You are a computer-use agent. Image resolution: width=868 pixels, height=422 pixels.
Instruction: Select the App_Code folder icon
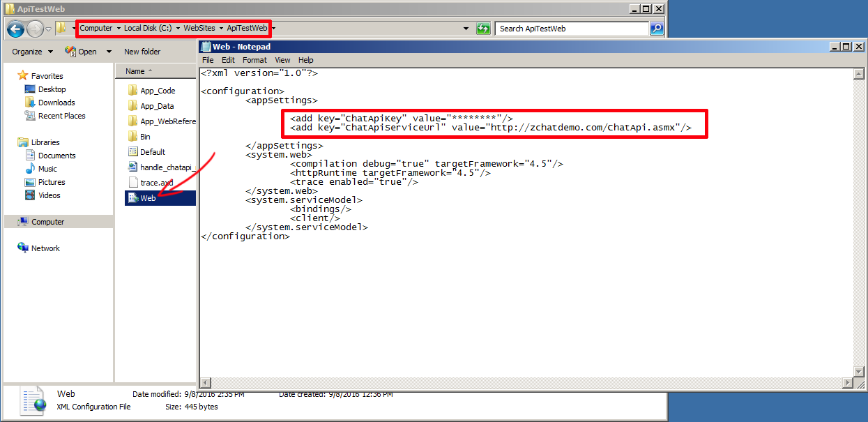click(x=133, y=91)
